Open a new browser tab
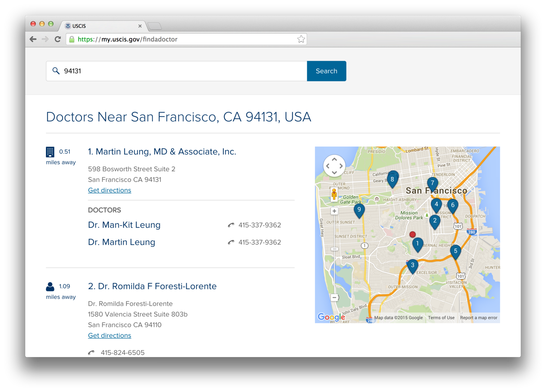Viewport: 546px width, 392px height. [155, 26]
